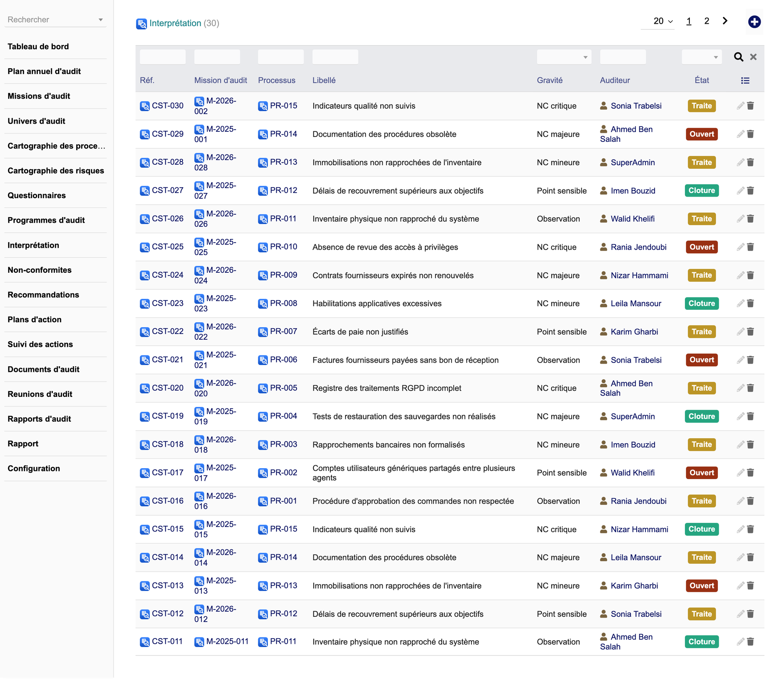Viewport: 784px width, 699px height.
Task: Click edit pencil for CST-029 row
Action: pyautogui.click(x=740, y=134)
